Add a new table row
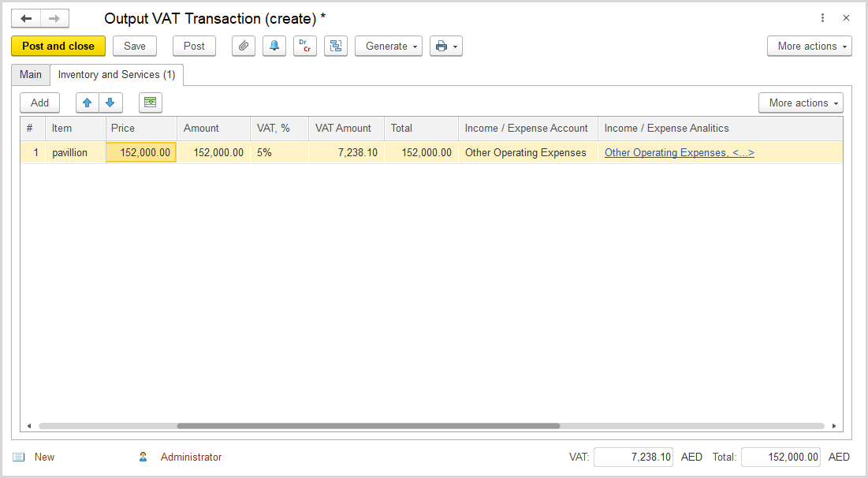The height and width of the screenshot is (478, 868). pyautogui.click(x=40, y=103)
